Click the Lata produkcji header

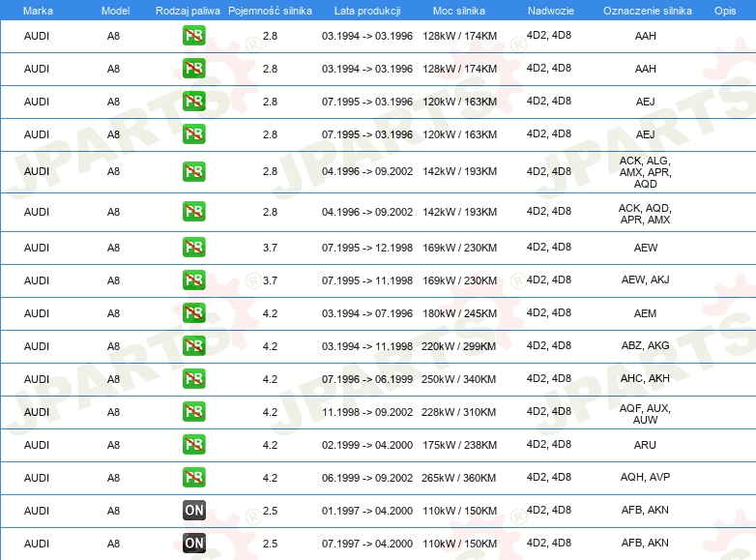366,10
